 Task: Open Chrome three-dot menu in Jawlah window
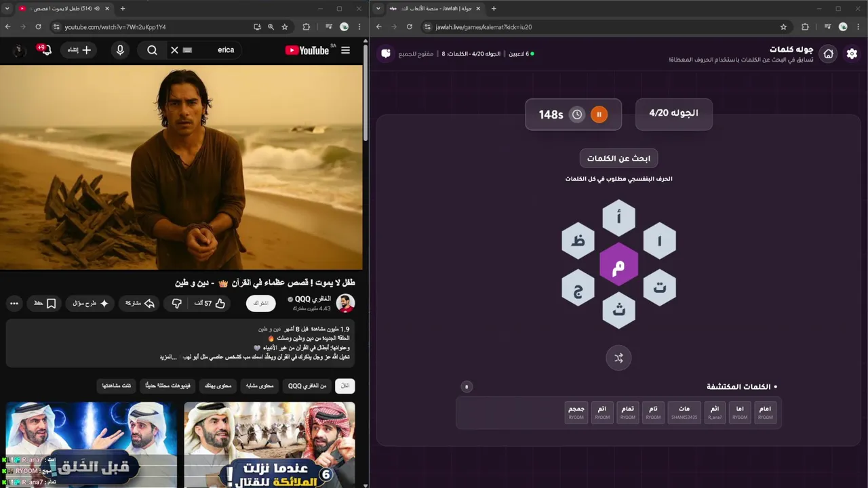pos(859,27)
